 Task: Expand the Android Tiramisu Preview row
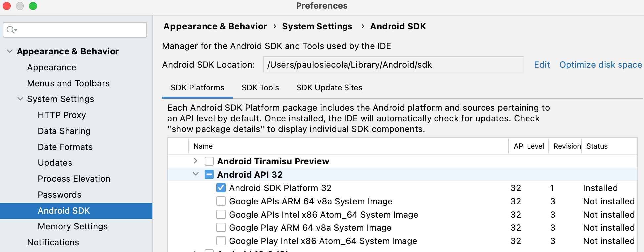[195, 161]
